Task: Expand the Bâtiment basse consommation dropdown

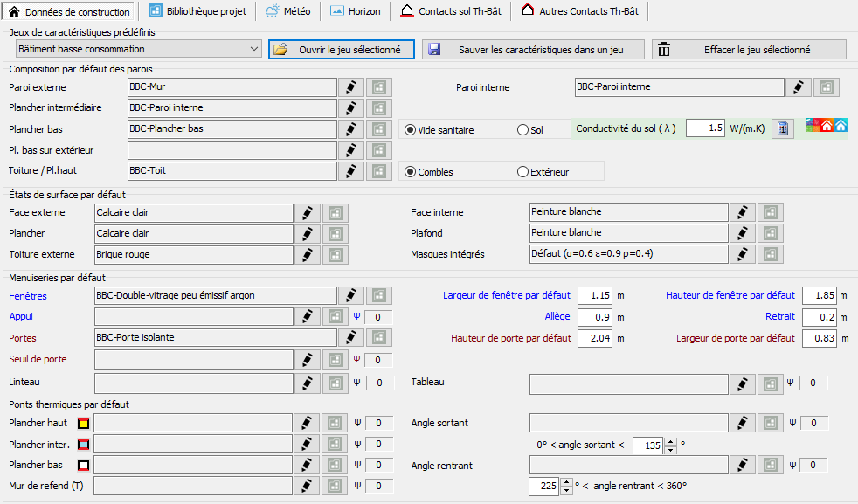Action: click(253, 50)
